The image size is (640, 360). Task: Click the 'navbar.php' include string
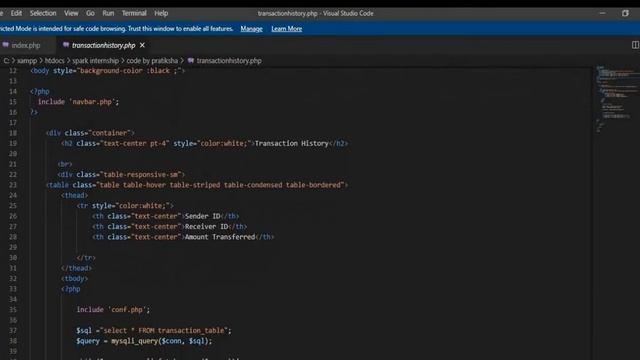92,102
